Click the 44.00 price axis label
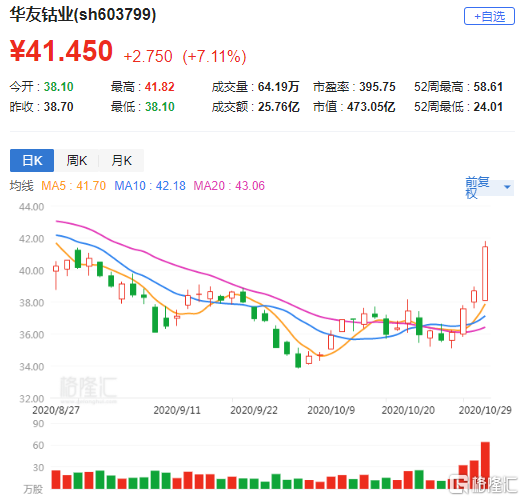The image size is (524, 501). pos(31,207)
